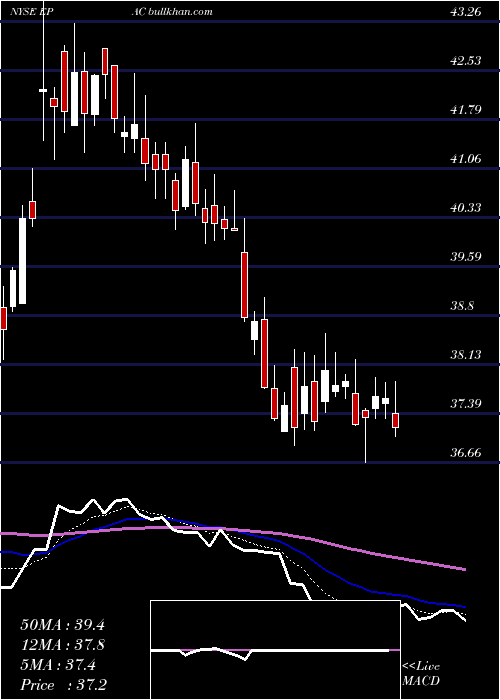Click the 38.13 price axis label
500x700 pixels.
click(x=467, y=355)
